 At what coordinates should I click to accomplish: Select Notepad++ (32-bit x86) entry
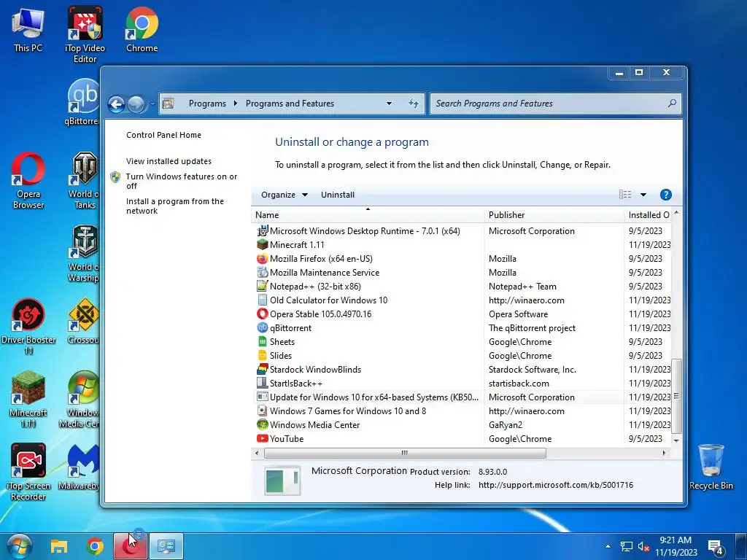click(x=461, y=286)
